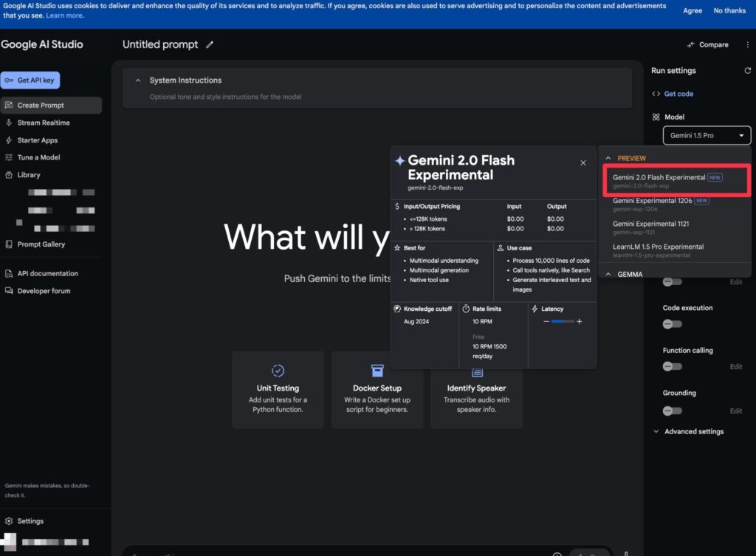This screenshot has width=756, height=556.
Task: Open Settings via the gear icon
Action: tap(10, 521)
